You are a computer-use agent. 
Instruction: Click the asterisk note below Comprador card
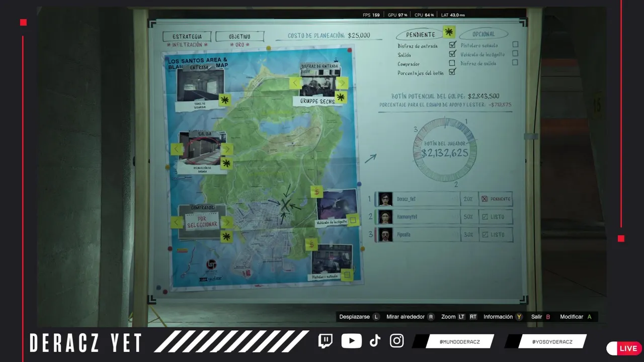(226, 236)
